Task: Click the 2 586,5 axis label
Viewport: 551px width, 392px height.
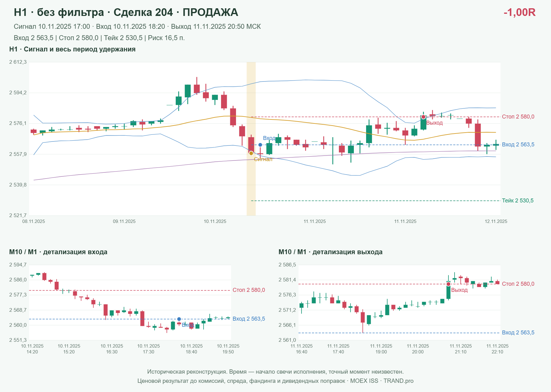Action: (x=287, y=265)
